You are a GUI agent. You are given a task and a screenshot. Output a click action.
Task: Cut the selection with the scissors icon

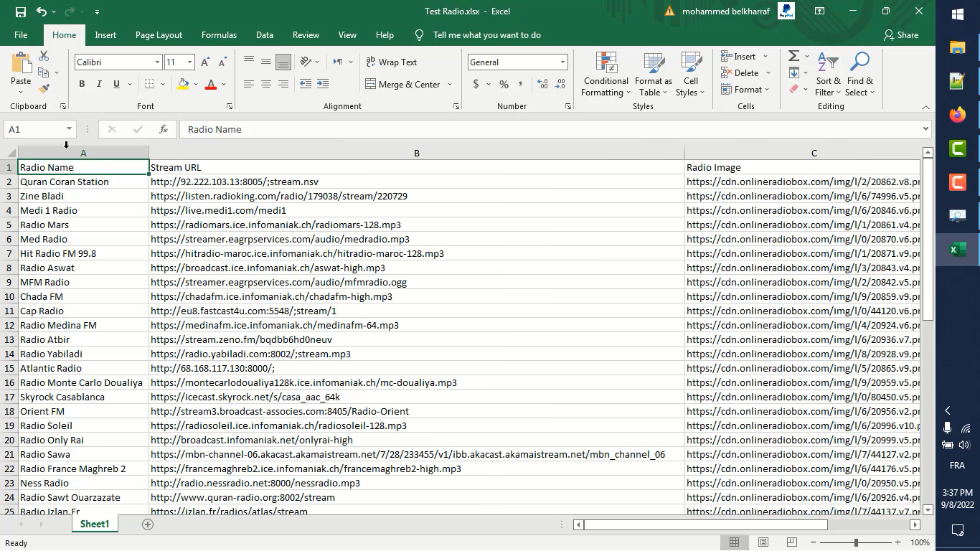point(44,56)
